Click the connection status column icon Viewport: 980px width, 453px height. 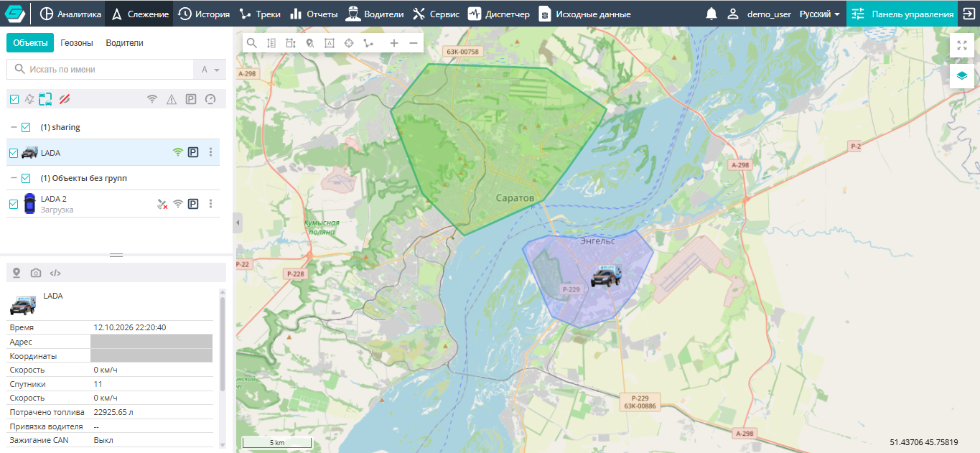[x=152, y=99]
